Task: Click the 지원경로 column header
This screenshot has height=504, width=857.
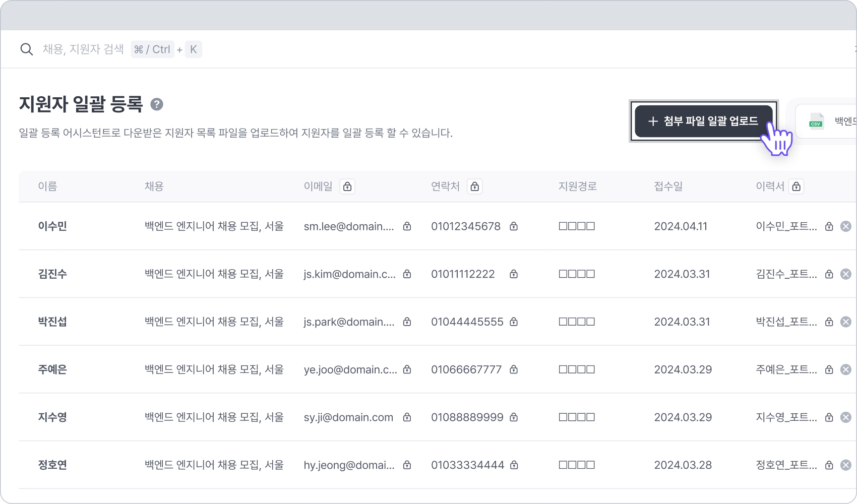Action: point(577,186)
